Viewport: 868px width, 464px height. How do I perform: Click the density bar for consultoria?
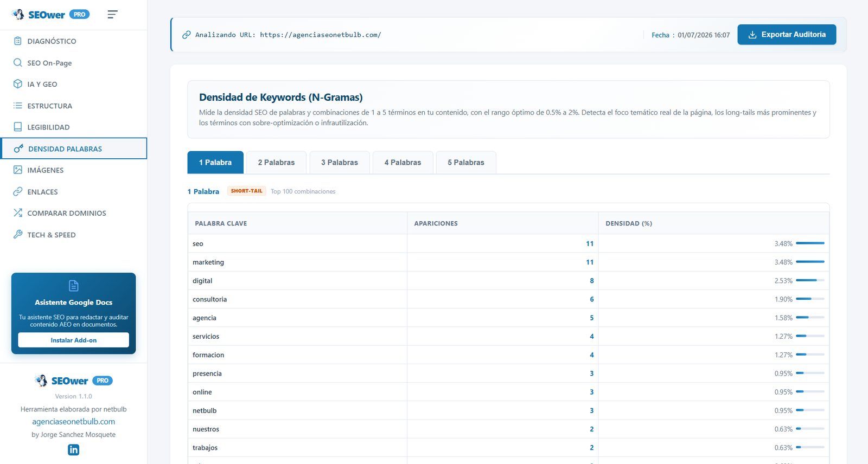click(x=810, y=299)
